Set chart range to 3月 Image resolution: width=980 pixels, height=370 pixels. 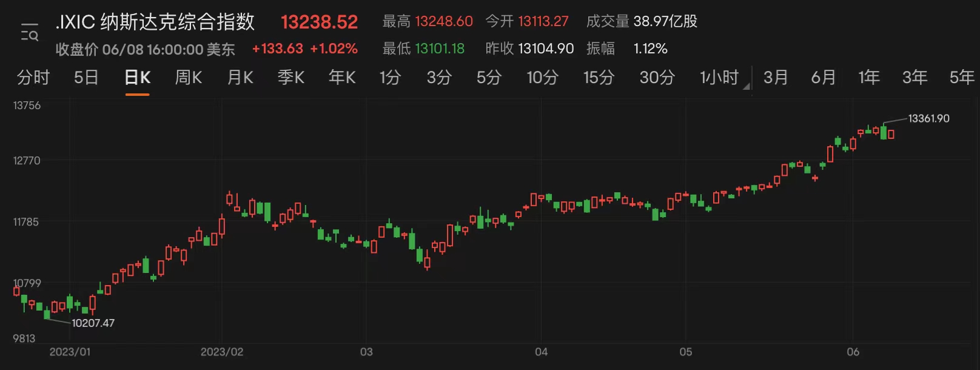pos(776,78)
